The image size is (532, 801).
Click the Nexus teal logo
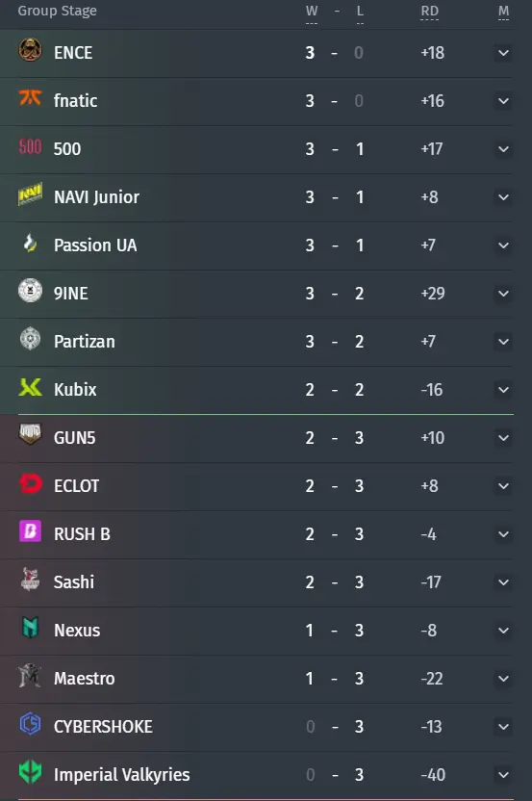coord(30,628)
